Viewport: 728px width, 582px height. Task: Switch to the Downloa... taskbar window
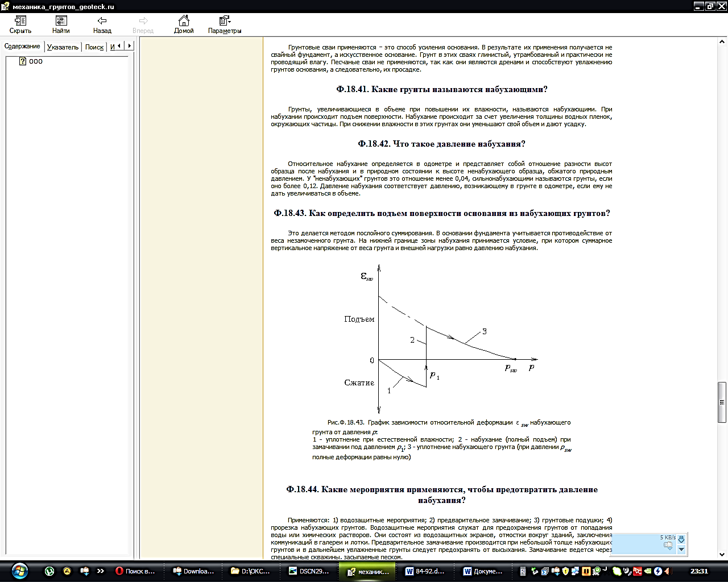195,571
